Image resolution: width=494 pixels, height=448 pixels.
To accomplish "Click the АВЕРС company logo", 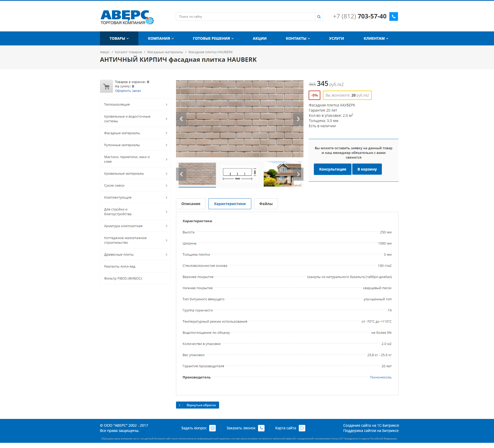I will (x=127, y=17).
